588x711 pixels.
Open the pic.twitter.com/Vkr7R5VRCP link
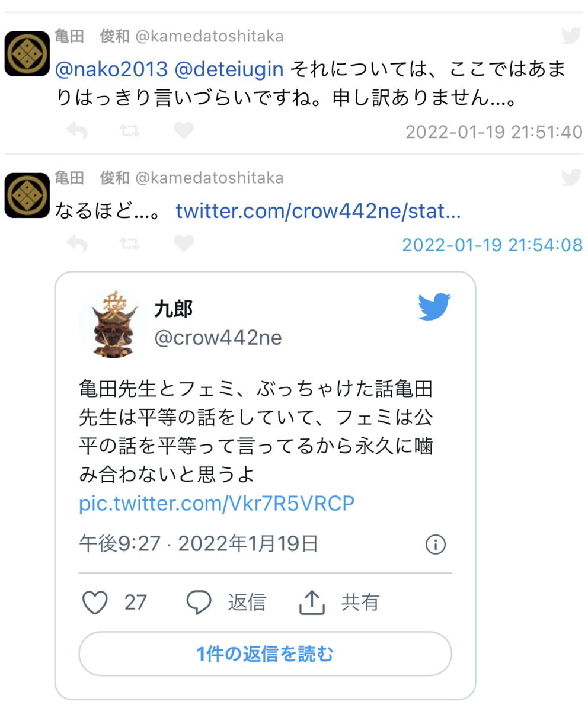216,503
